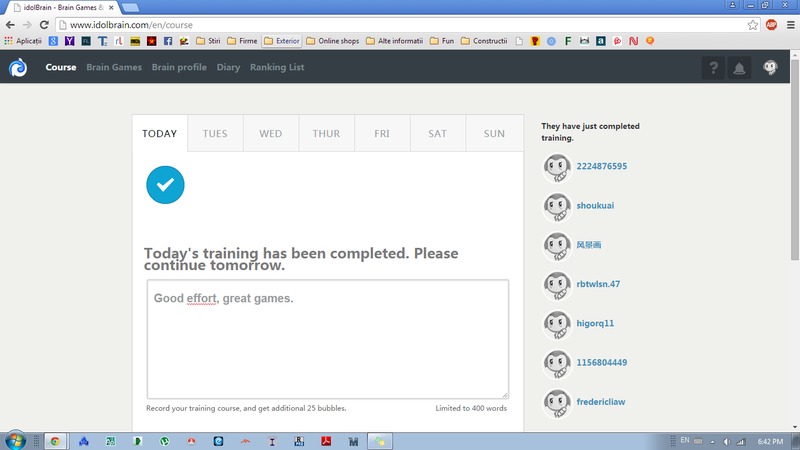Screen dimensions: 800x450
Task: Click inside the training notes text area
Action: 327,340
